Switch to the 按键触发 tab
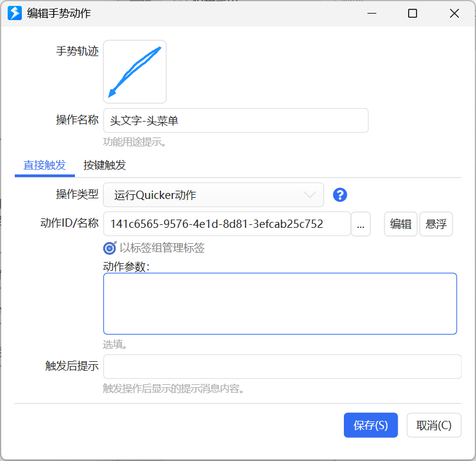Viewport: 476px width, 461px height. (104, 165)
